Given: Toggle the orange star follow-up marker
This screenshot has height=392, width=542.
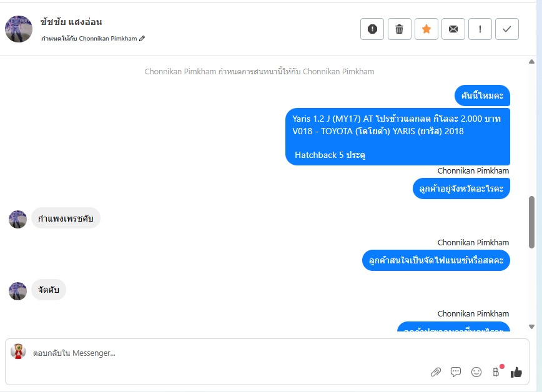Looking at the screenshot, I should [x=426, y=29].
